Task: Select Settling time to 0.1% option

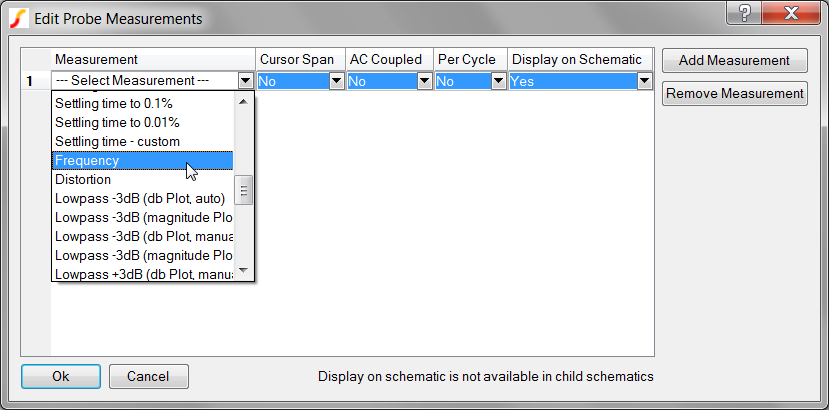Action: 142,104
